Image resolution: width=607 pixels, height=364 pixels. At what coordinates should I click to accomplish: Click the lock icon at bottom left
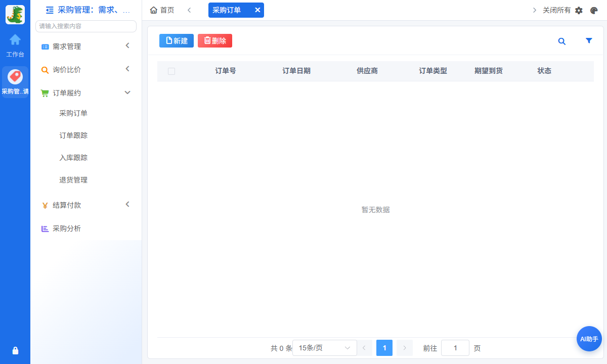15,350
